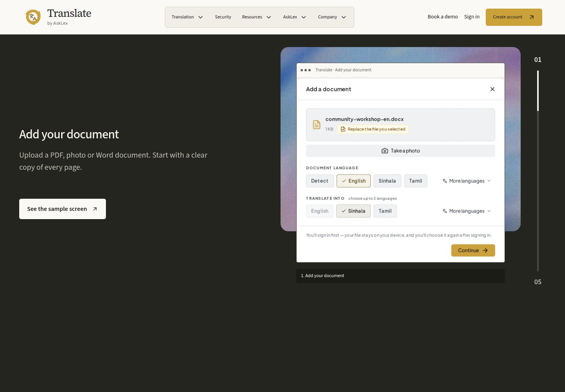Open the Translation nav dropdown

pyautogui.click(x=187, y=17)
